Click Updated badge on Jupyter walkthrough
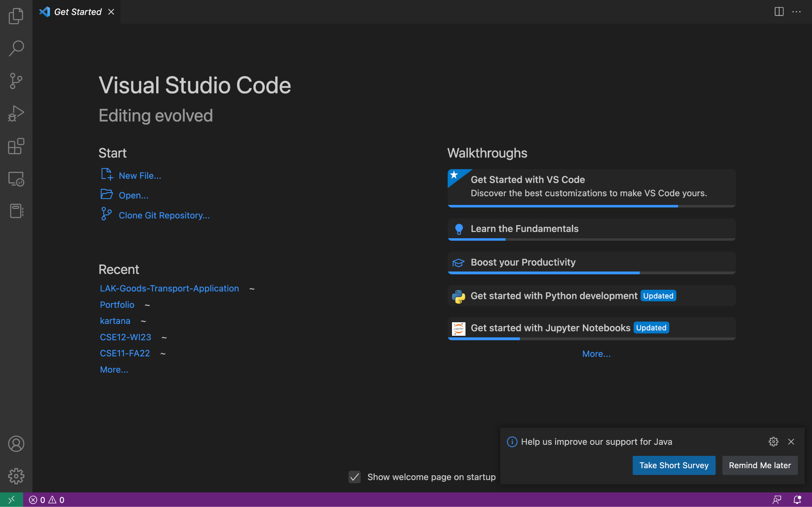Image resolution: width=812 pixels, height=507 pixels. pyautogui.click(x=651, y=328)
